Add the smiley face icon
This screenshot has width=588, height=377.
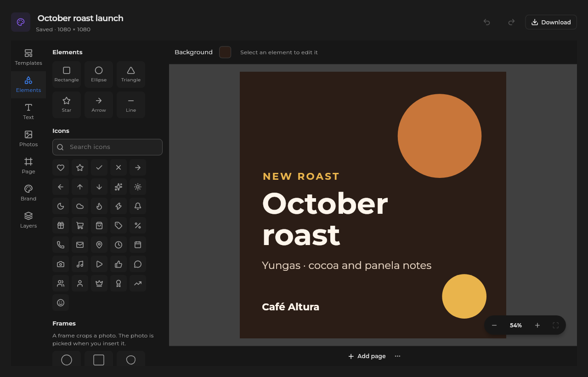pos(61,303)
